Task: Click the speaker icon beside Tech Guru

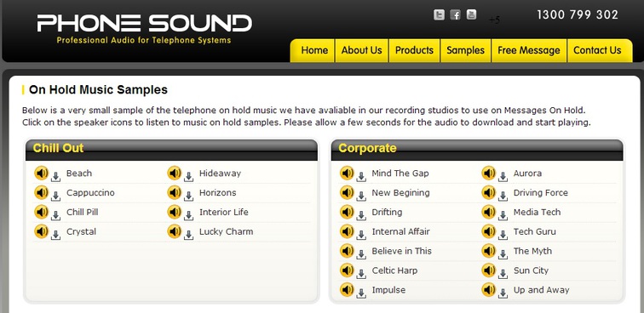Action: pos(488,231)
